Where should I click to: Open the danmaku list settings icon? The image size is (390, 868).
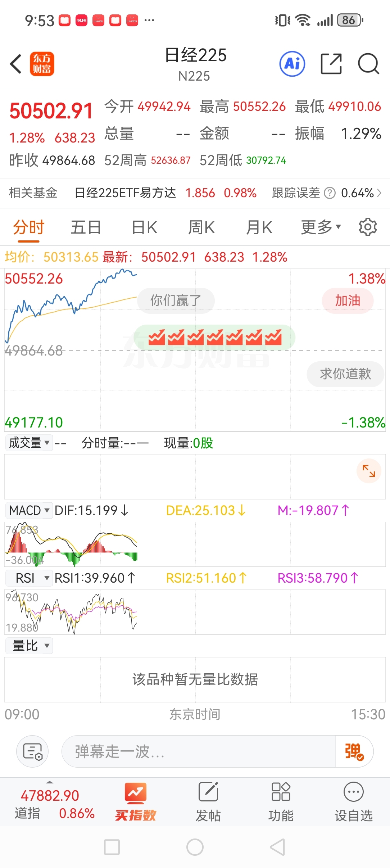tap(33, 751)
